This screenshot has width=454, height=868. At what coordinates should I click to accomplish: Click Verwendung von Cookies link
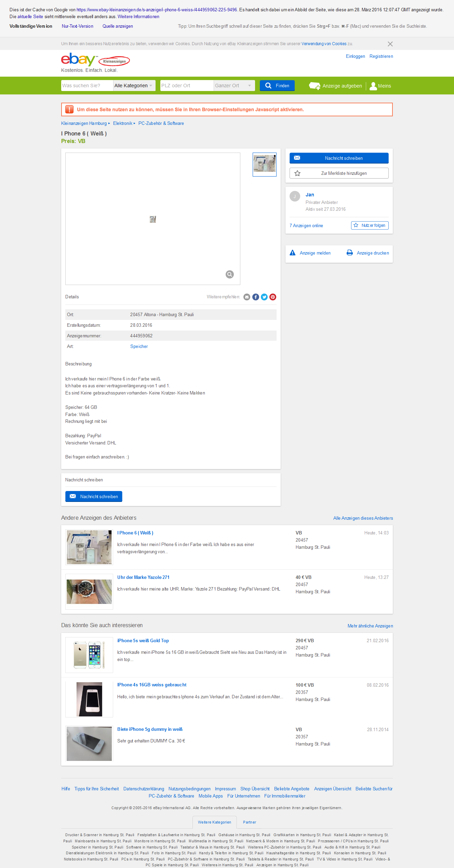[x=324, y=44]
